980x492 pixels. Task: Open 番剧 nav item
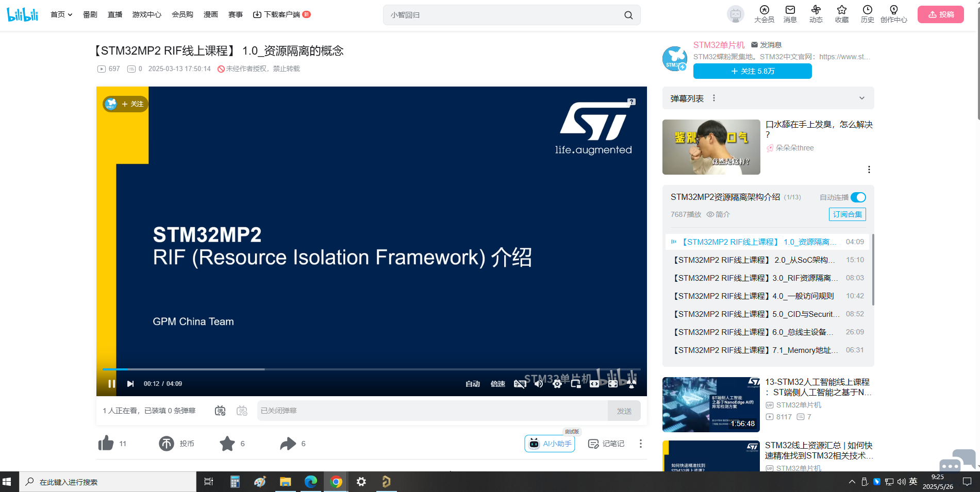coord(90,14)
